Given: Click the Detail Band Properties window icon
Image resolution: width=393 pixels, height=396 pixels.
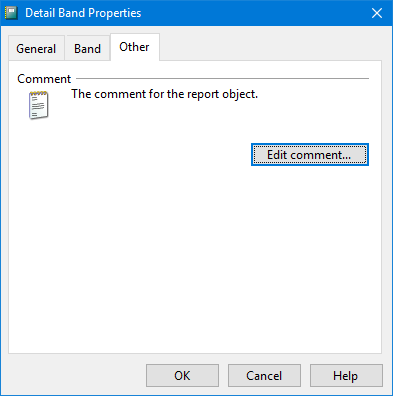Looking at the screenshot, I should coord(11,13).
